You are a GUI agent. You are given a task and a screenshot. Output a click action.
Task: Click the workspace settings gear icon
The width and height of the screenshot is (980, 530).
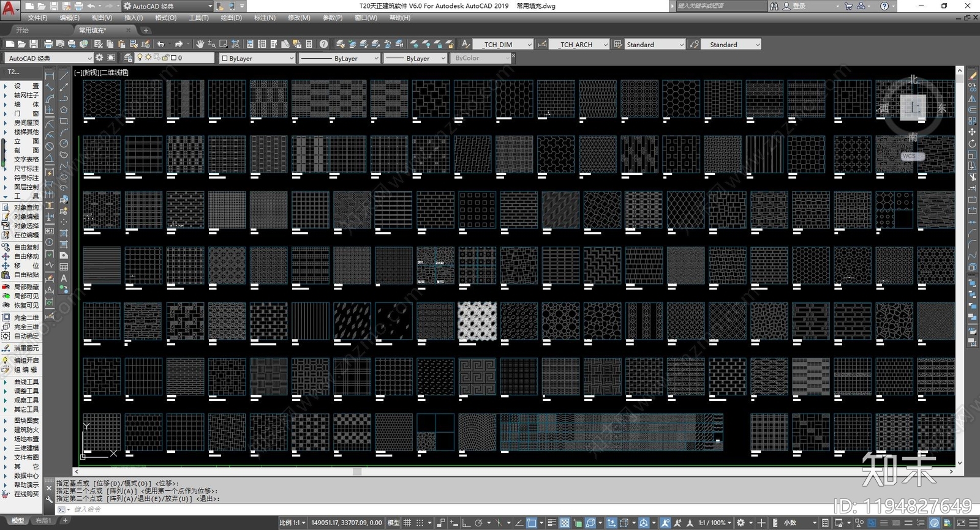coord(100,58)
